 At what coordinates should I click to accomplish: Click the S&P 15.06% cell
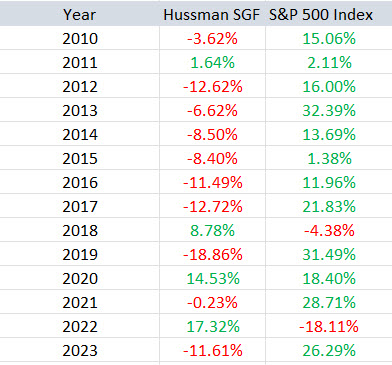coord(329,38)
